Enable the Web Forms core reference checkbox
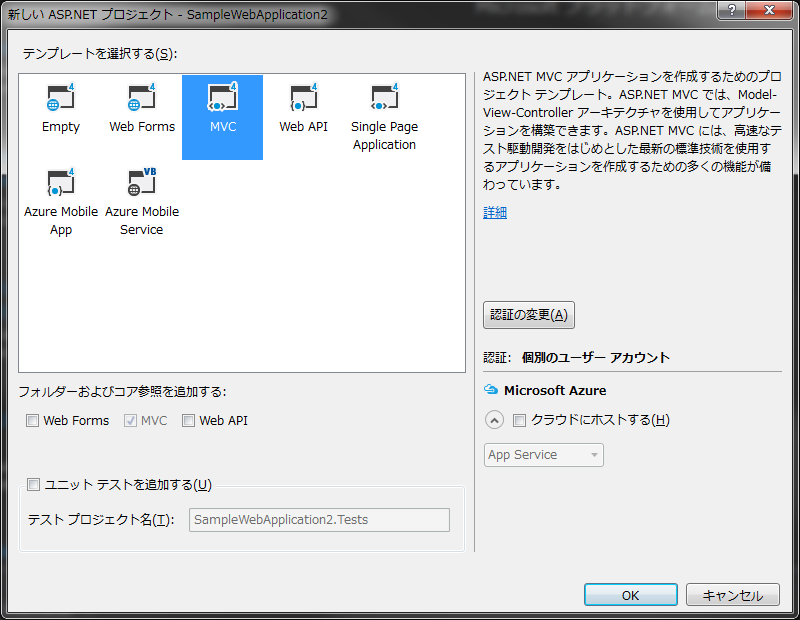800x620 pixels. point(33,420)
